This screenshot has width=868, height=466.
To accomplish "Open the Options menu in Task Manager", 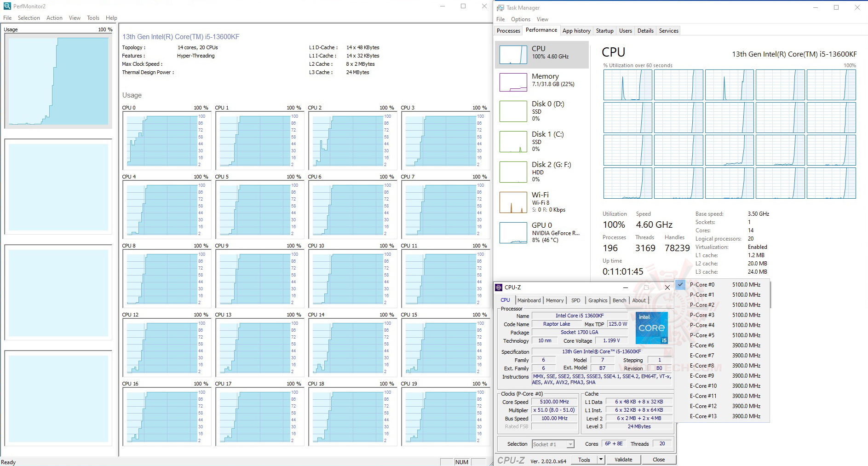I will pos(521,19).
